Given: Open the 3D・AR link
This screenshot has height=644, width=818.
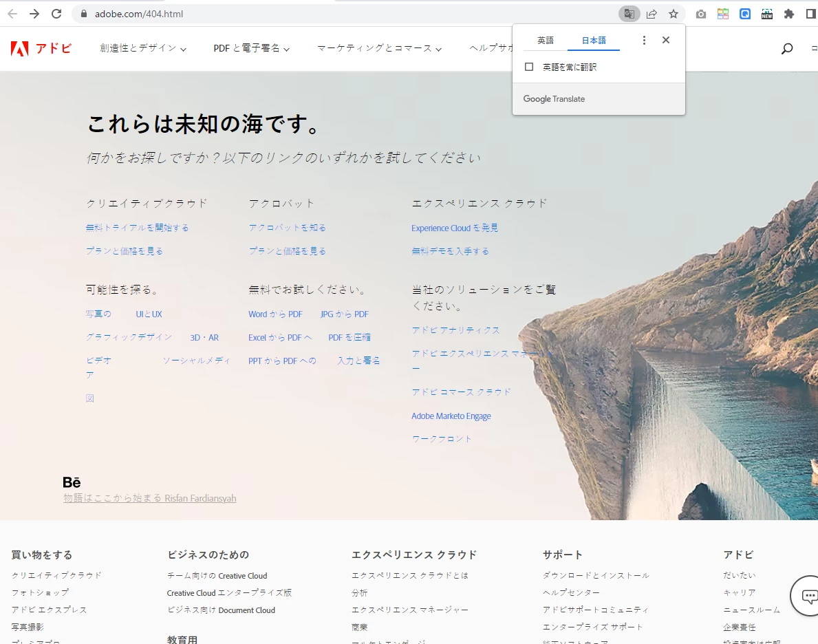Looking at the screenshot, I should tap(204, 338).
